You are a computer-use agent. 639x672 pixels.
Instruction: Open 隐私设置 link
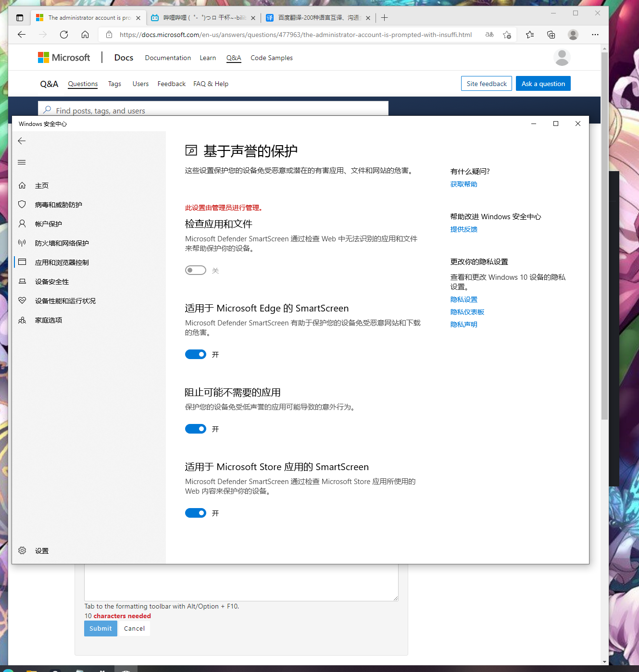pyautogui.click(x=464, y=299)
